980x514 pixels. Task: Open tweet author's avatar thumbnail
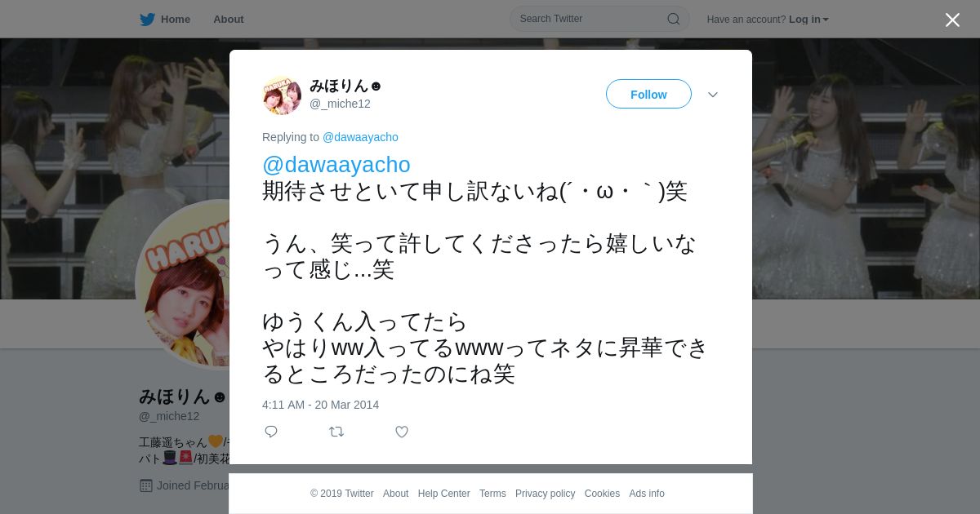(282, 95)
